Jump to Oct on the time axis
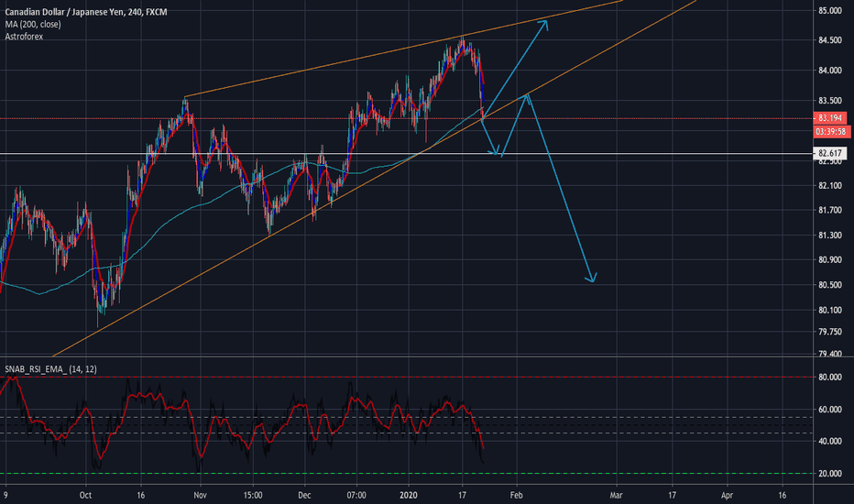The height and width of the screenshot is (504, 854). click(x=85, y=495)
